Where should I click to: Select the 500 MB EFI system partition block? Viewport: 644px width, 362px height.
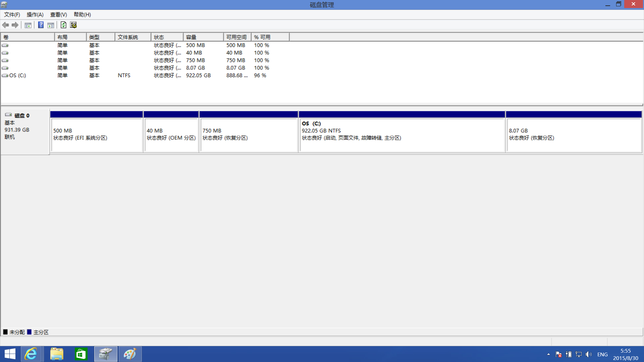[97, 135]
